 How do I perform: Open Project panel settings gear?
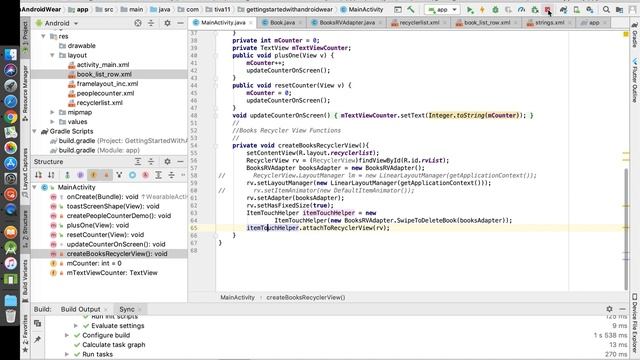[x=167, y=23]
